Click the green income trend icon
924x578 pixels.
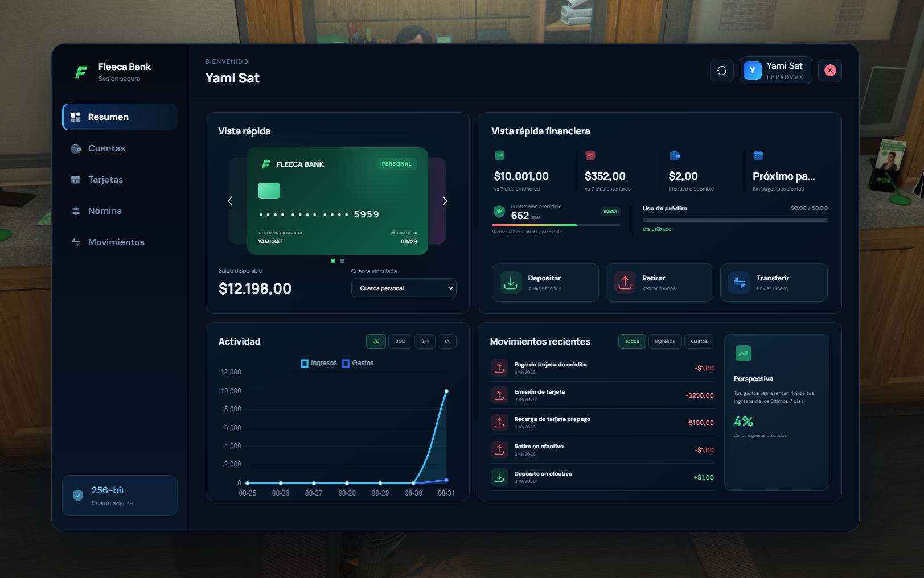coord(500,155)
